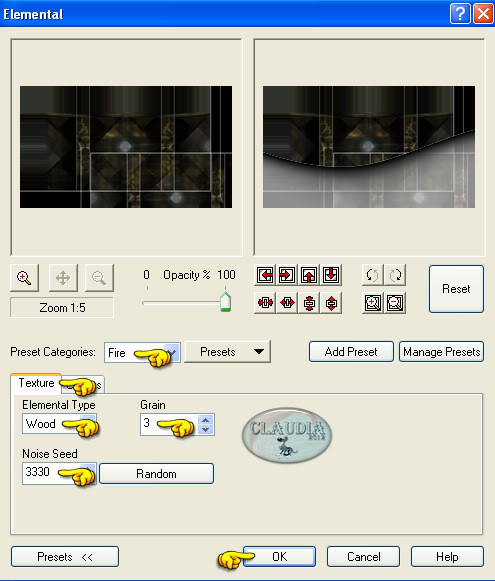Click the filtered result preview pane

pyautogui.click(x=369, y=147)
